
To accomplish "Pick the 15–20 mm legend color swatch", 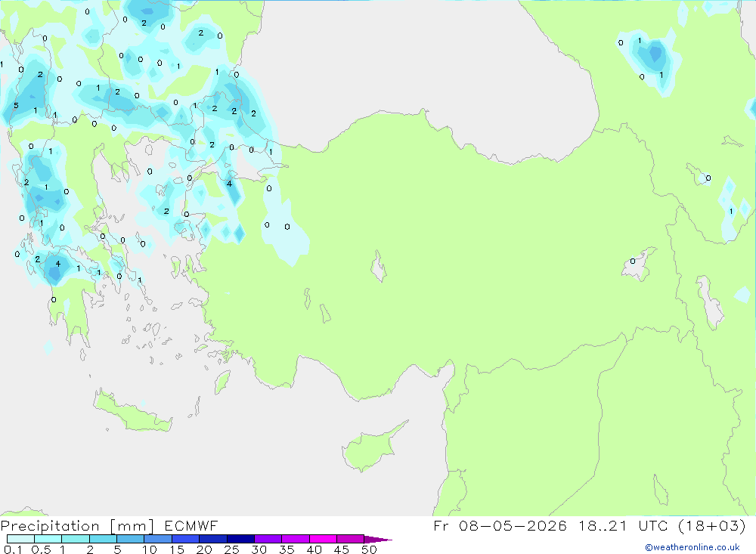I will 186,539.
